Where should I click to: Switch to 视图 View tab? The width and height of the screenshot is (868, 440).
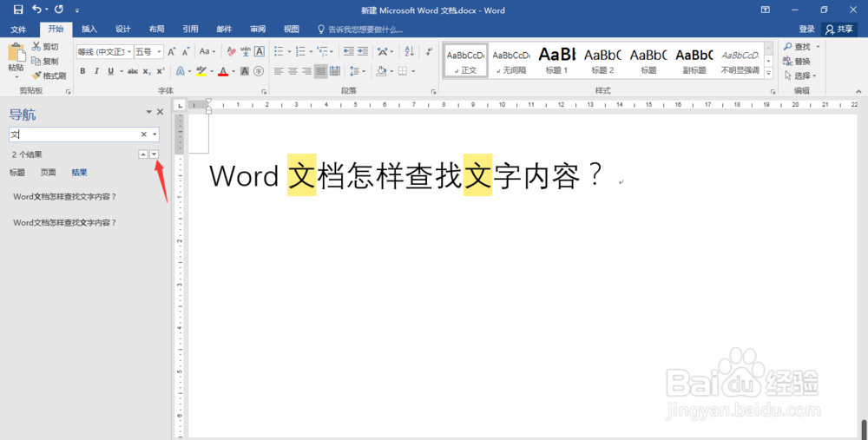[291, 29]
